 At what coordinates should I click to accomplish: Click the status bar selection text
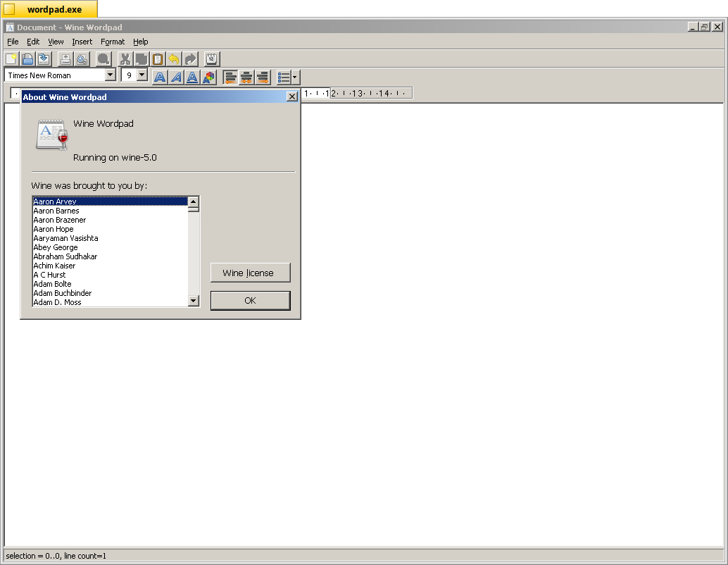[56, 556]
